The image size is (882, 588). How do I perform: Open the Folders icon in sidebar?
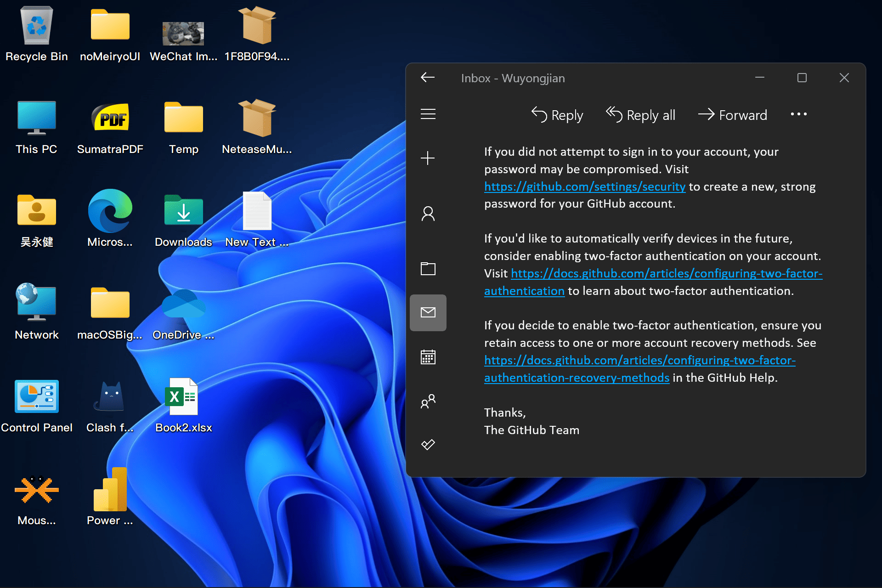click(428, 268)
